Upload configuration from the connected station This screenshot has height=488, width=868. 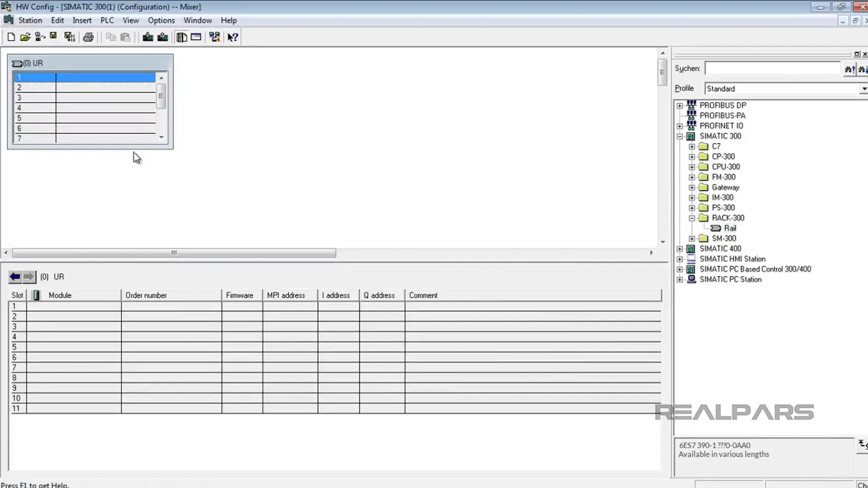(x=163, y=37)
